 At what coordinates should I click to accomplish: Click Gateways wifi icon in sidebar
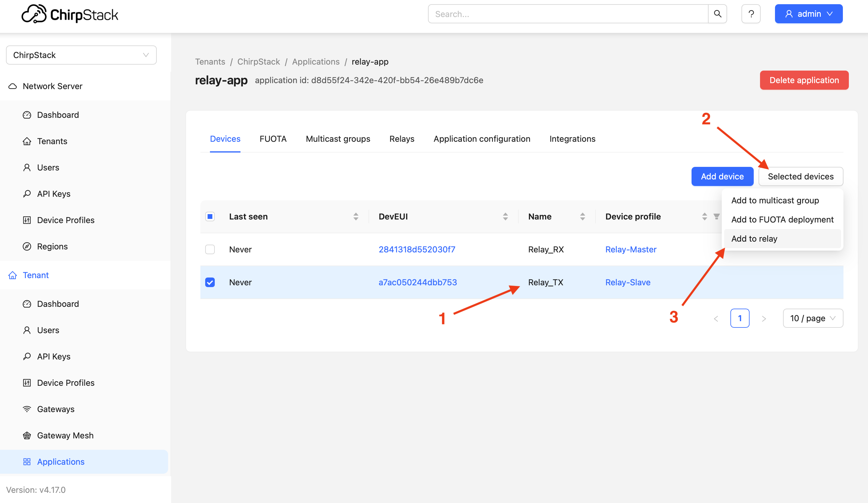tap(27, 409)
